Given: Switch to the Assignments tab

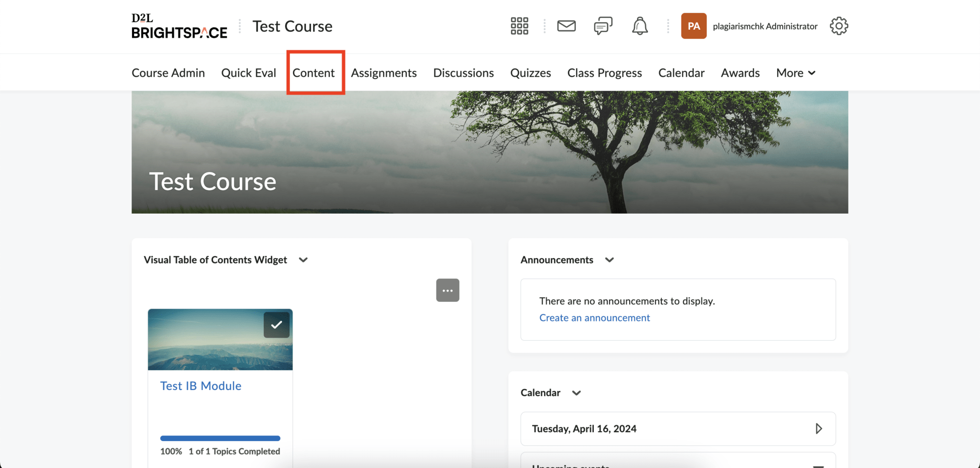Looking at the screenshot, I should 384,72.
